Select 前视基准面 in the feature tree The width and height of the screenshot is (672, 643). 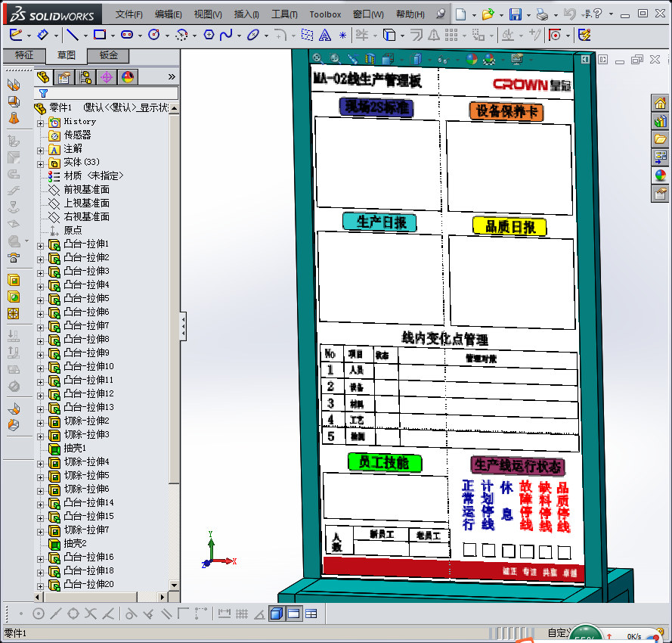pyautogui.click(x=87, y=190)
